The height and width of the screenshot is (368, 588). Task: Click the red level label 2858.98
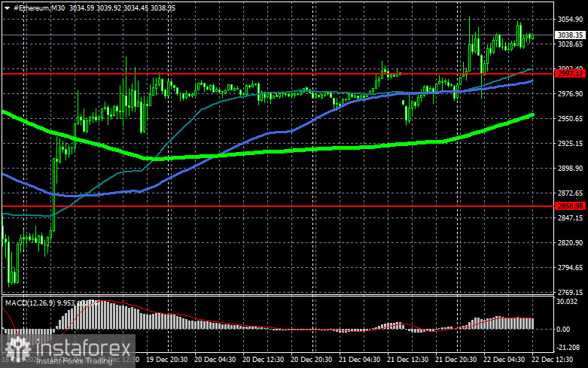pyautogui.click(x=570, y=205)
